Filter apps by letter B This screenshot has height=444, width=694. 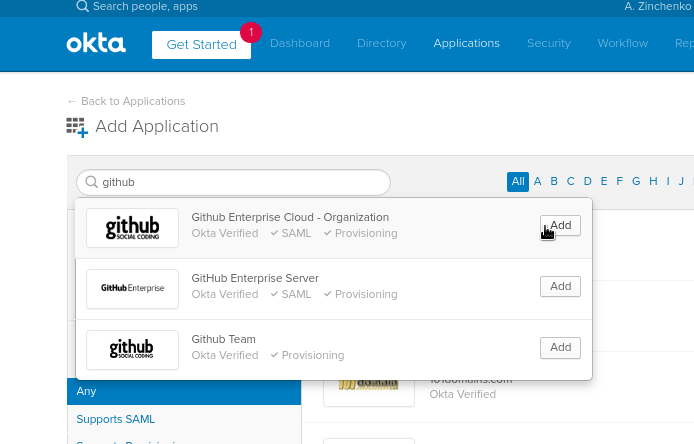pyautogui.click(x=554, y=181)
